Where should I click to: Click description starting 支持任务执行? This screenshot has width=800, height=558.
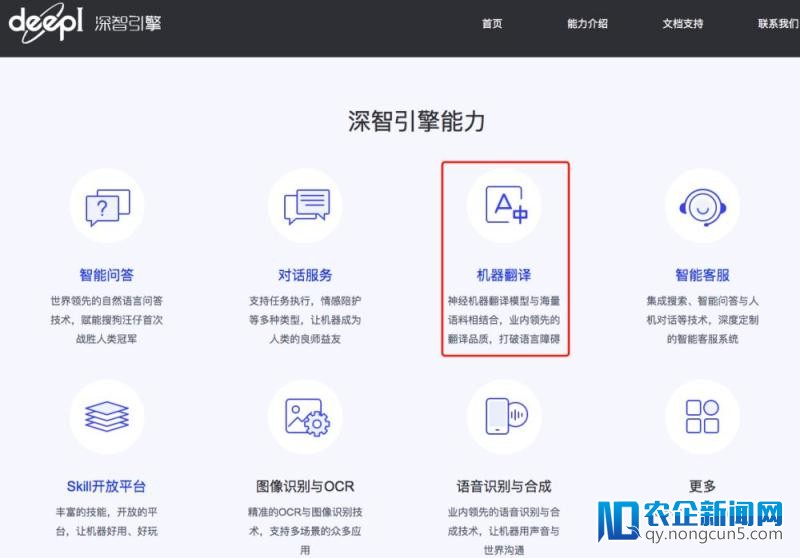tap(305, 320)
